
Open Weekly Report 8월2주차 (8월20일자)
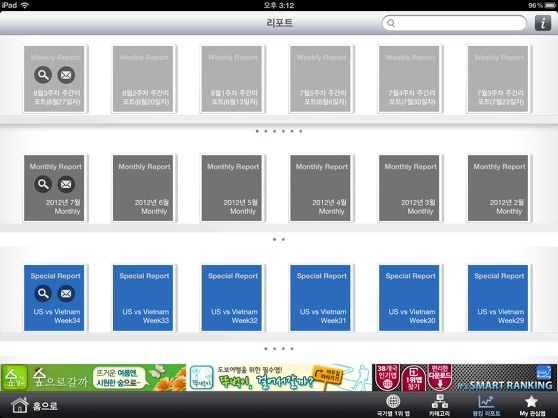[143, 79]
